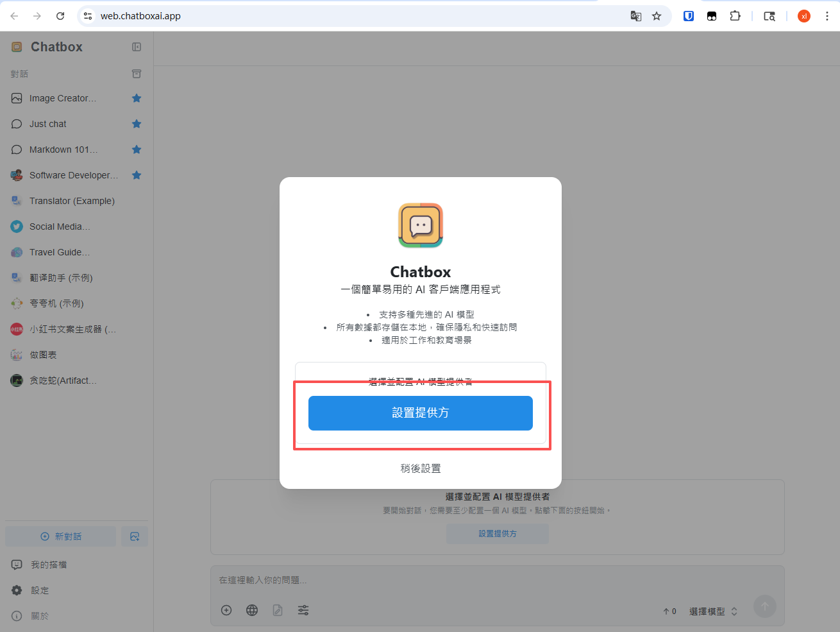Click the browser back arrow
Viewport: 840px width, 632px height.
pyautogui.click(x=15, y=16)
